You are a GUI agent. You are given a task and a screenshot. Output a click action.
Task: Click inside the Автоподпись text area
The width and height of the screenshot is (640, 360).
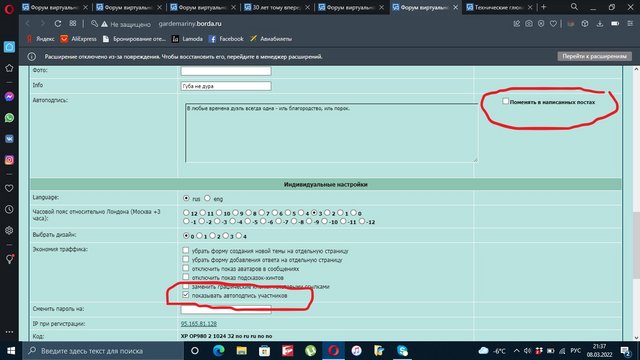point(331,133)
